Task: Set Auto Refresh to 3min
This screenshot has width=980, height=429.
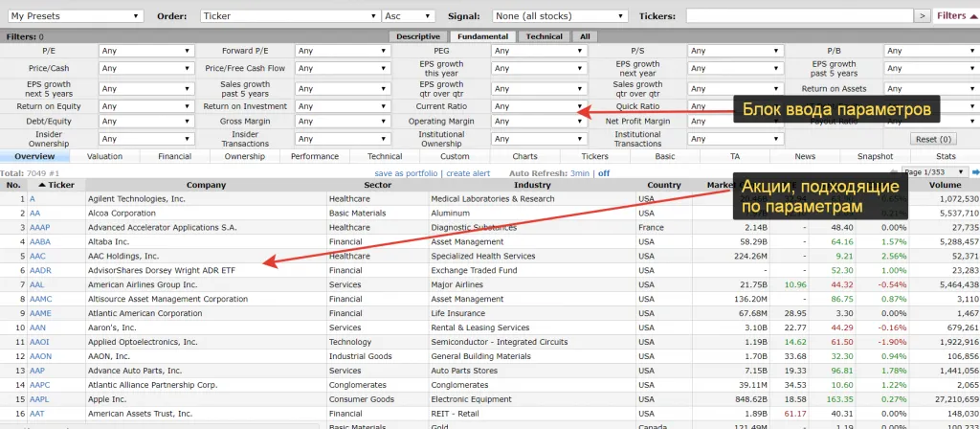Action: (580, 173)
